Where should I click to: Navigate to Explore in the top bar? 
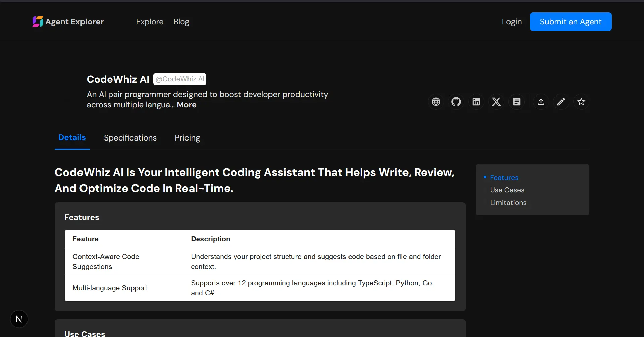tap(150, 21)
